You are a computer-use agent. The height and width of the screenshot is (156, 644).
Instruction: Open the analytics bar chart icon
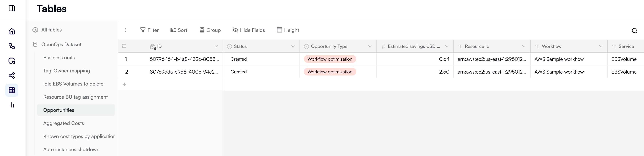coord(12,105)
